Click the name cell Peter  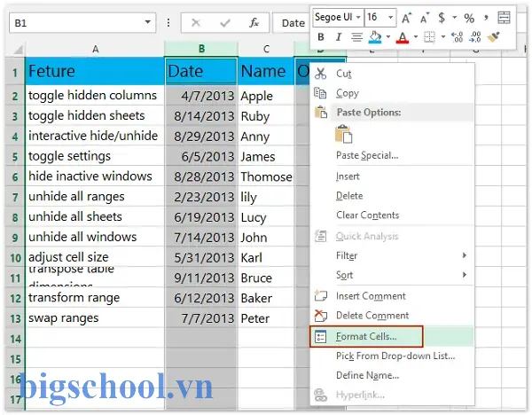266,318
